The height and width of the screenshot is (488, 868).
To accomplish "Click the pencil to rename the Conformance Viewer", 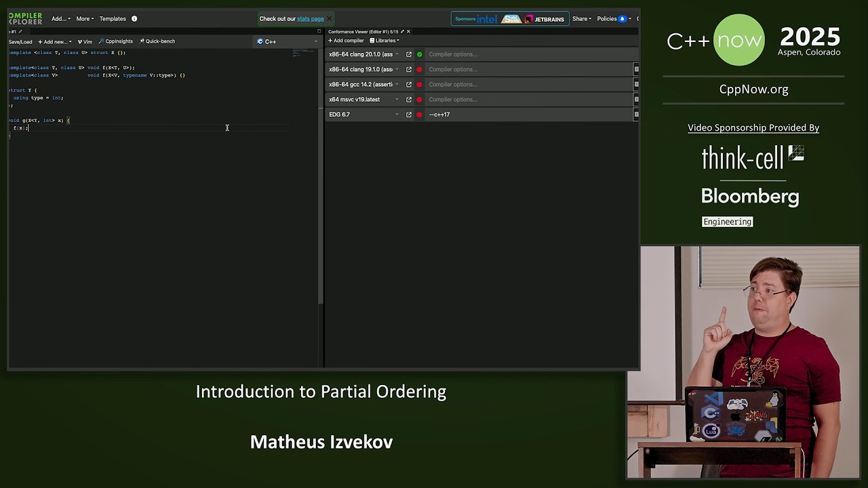I will pyautogui.click(x=401, y=31).
